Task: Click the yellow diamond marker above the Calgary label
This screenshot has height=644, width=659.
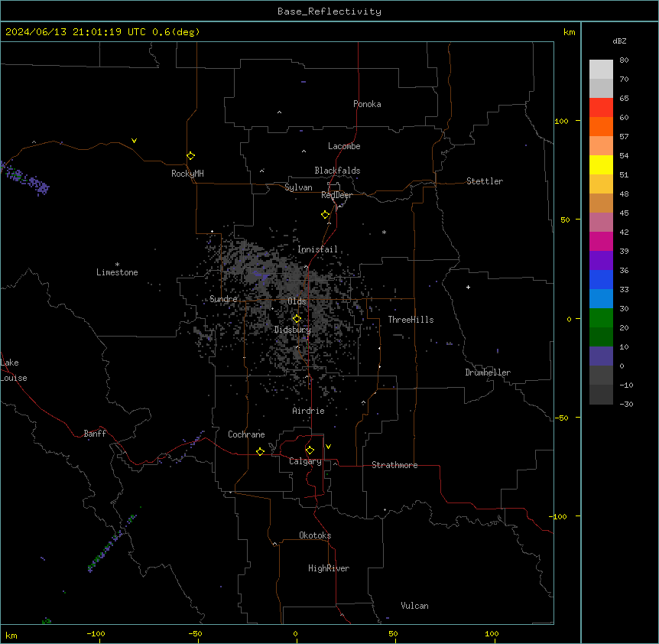Action: click(x=310, y=450)
